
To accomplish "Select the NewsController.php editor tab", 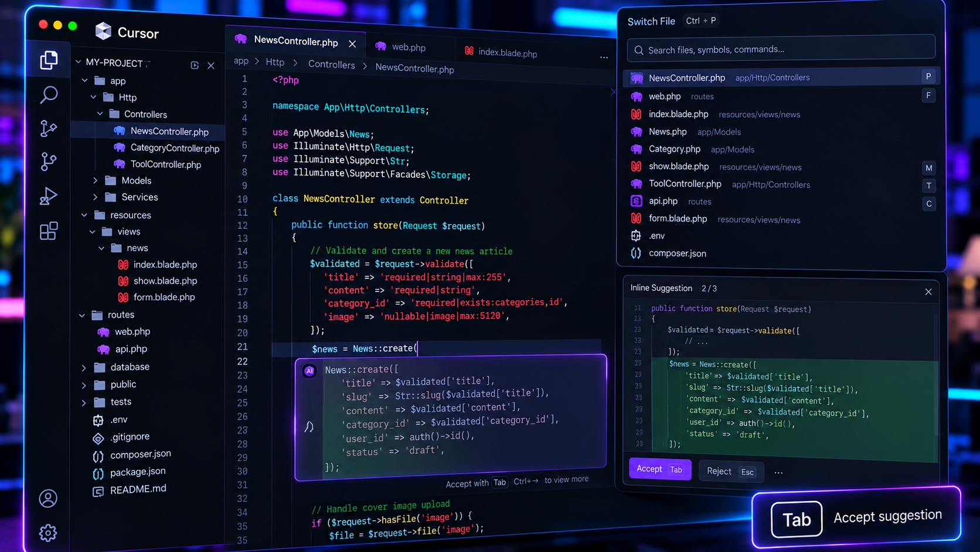I will coord(296,41).
